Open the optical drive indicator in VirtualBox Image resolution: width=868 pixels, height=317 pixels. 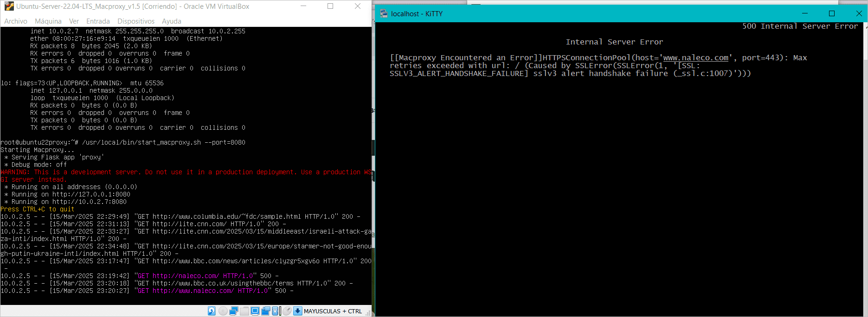click(x=223, y=311)
